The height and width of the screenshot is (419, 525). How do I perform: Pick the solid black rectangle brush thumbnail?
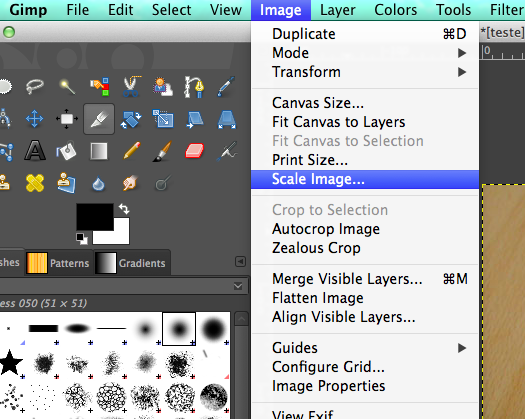coord(43,329)
